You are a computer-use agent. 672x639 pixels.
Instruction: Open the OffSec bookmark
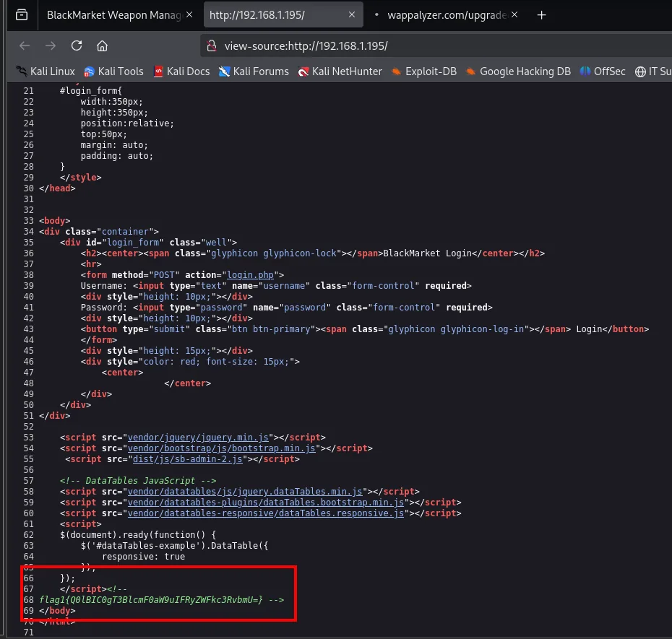[603, 71]
